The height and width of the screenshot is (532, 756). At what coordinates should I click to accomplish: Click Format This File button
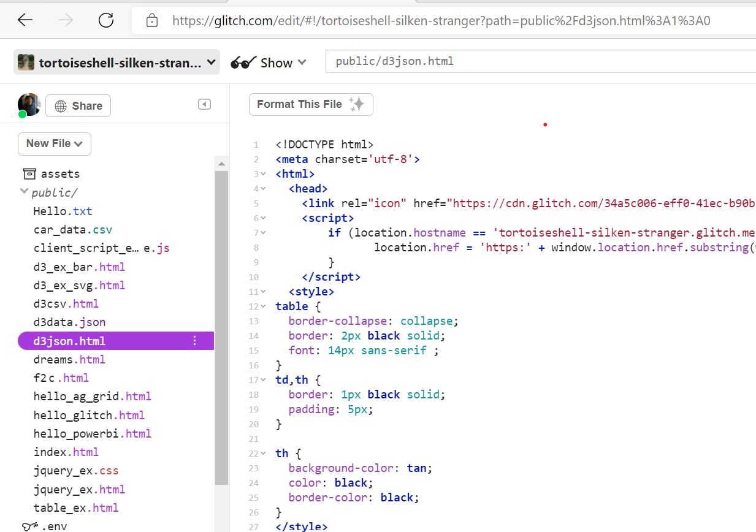[x=311, y=104]
